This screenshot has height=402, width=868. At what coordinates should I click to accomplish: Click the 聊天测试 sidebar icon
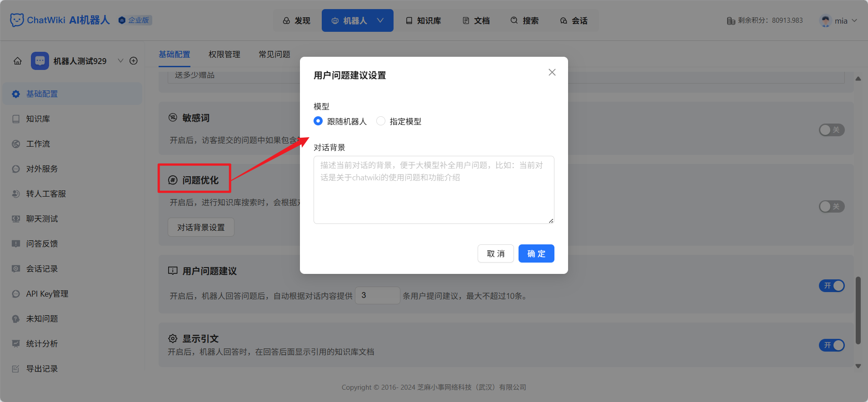point(16,219)
